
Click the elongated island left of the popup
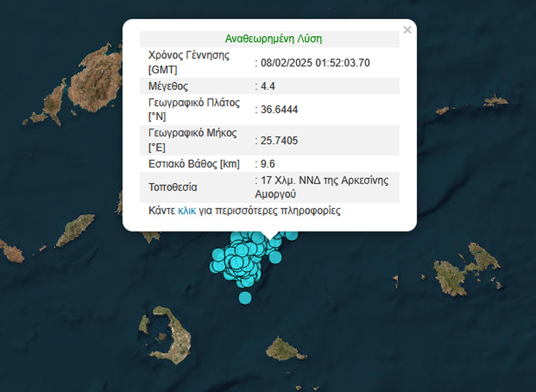(x=74, y=231)
